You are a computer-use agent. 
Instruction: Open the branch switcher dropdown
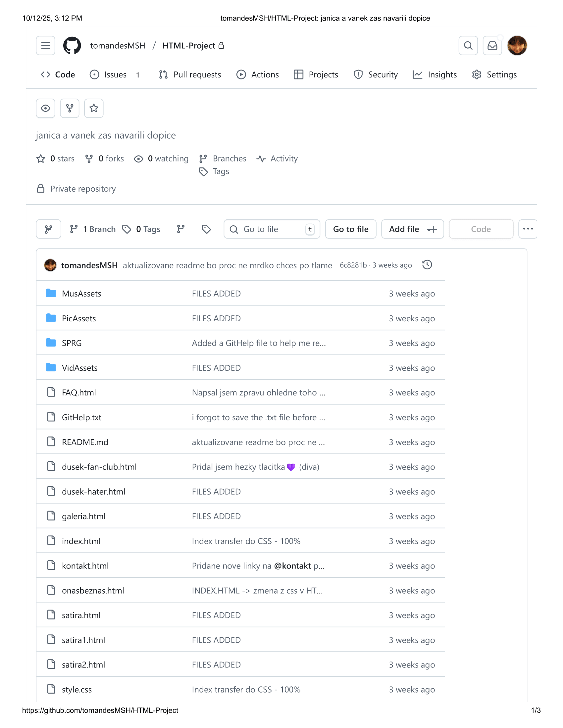pyautogui.click(x=48, y=229)
